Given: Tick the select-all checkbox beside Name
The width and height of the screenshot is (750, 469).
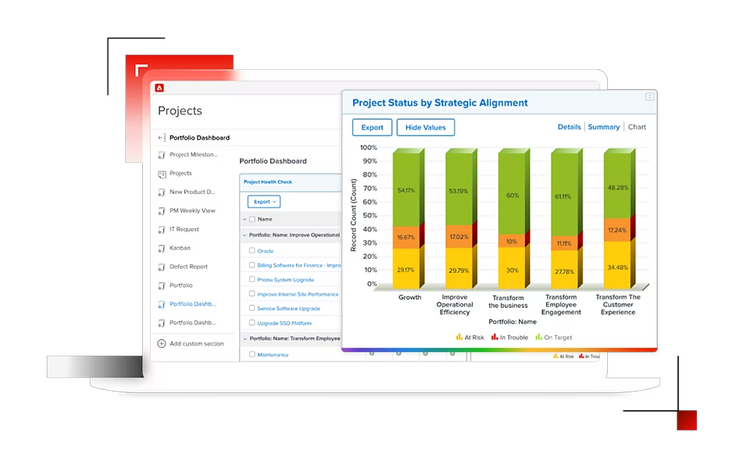Looking at the screenshot, I should [251, 219].
